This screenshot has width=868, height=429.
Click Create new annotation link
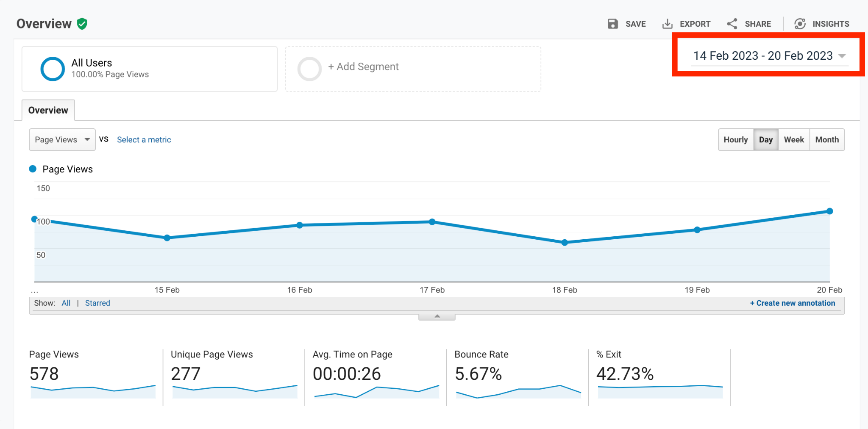[793, 303]
